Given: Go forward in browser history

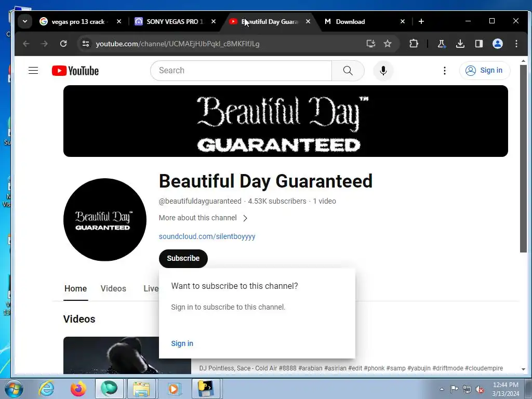Looking at the screenshot, I should [x=45, y=44].
